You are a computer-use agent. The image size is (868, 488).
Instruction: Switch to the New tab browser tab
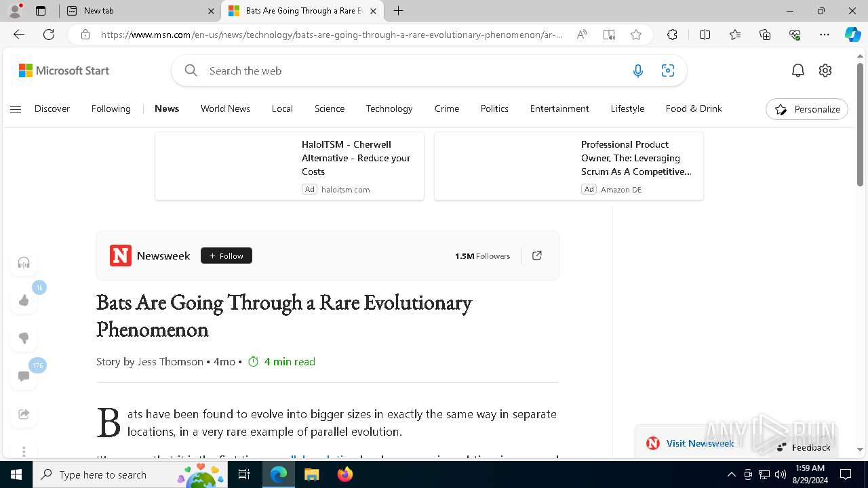pos(139,11)
